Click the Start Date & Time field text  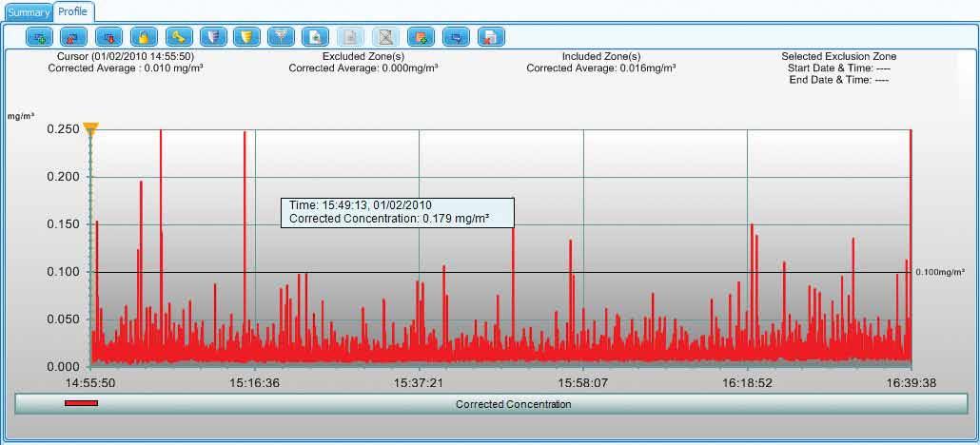point(839,68)
